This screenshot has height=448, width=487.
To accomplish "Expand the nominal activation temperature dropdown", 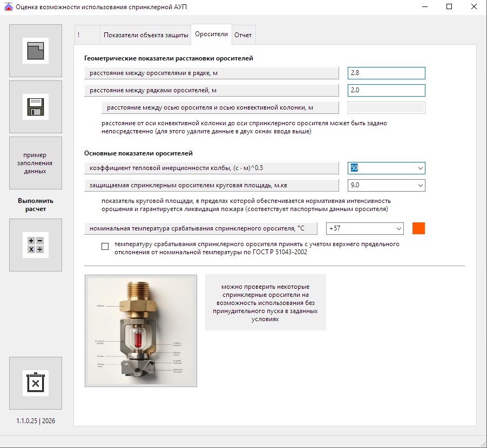I will 398,229.
